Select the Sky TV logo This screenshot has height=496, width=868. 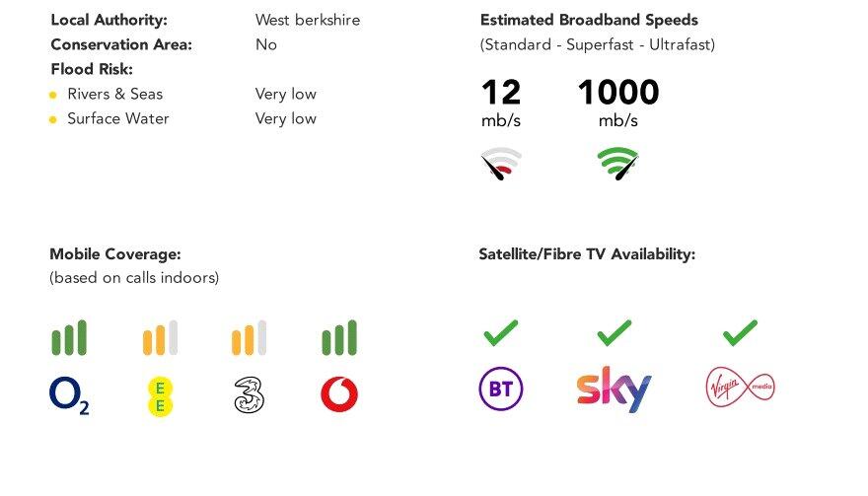[x=614, y=389]
